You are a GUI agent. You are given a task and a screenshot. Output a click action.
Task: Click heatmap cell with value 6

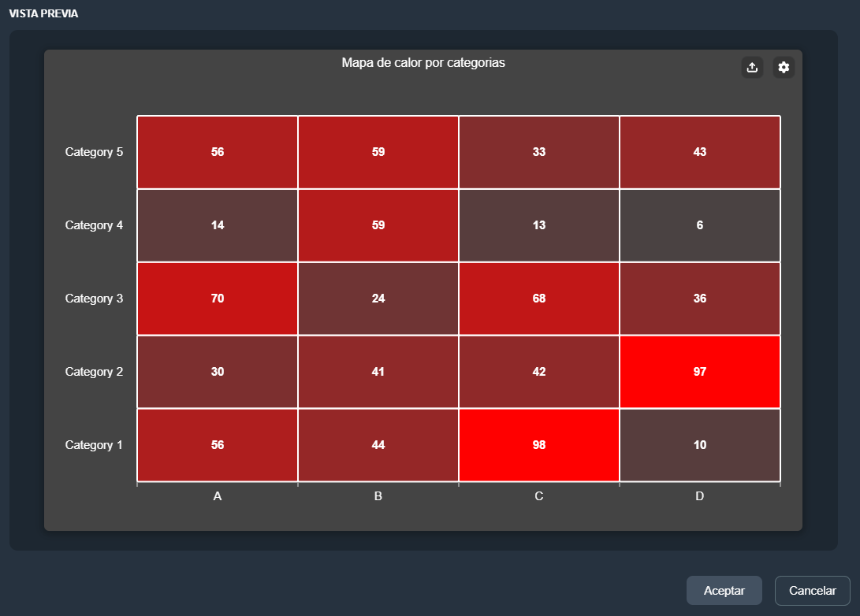pyautogui.click(x=699, y=225)
